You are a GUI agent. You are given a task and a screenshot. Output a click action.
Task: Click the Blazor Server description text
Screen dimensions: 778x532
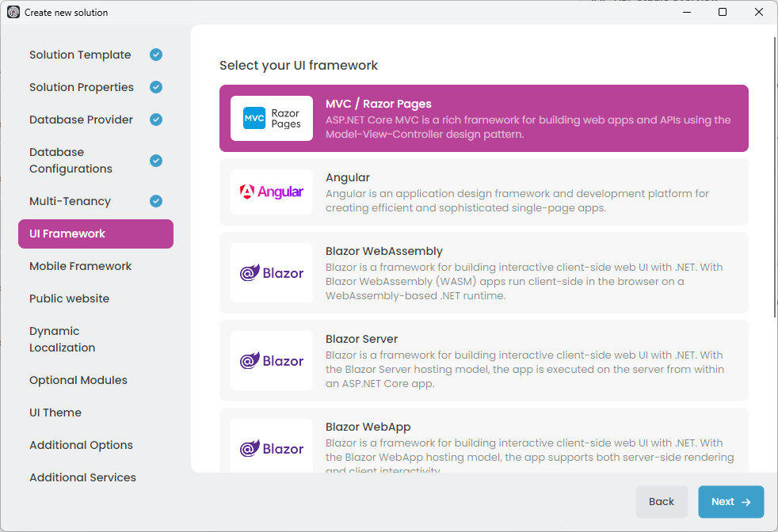[525, 370]
